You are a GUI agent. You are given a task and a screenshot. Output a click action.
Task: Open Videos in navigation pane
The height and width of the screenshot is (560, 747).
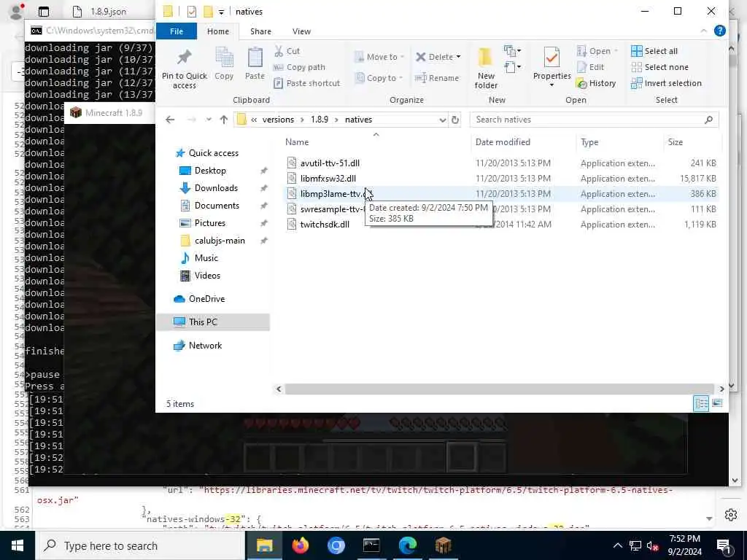coord(207,276)
